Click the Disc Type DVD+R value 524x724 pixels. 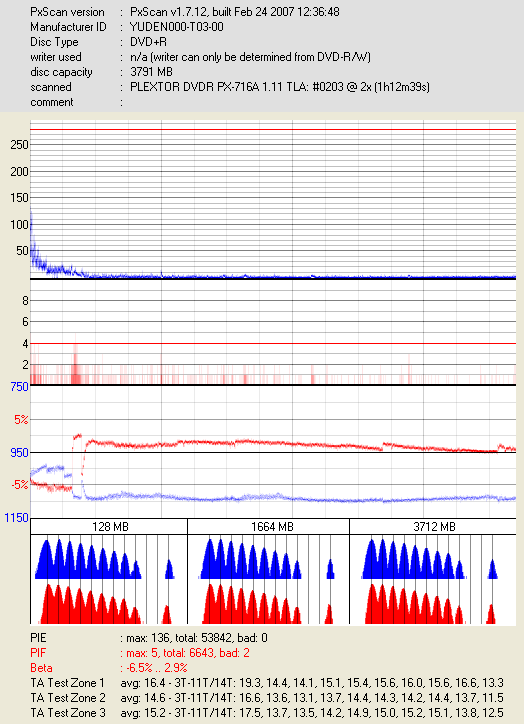pyautogui.click(x=148, y=42)
